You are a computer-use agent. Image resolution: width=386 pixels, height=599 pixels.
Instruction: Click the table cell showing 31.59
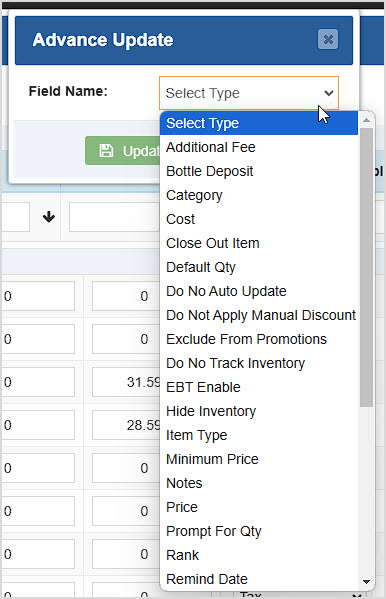tap(126, 382)
